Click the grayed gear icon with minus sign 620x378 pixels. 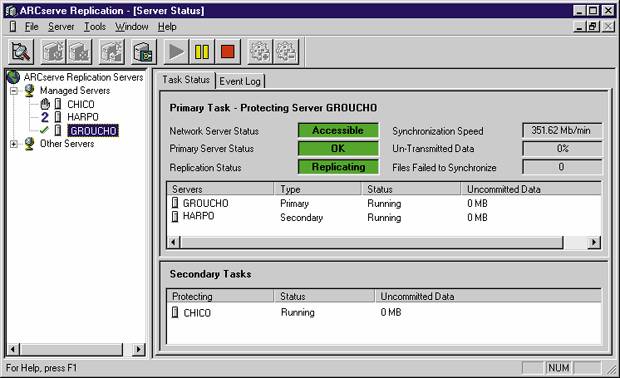286,52
